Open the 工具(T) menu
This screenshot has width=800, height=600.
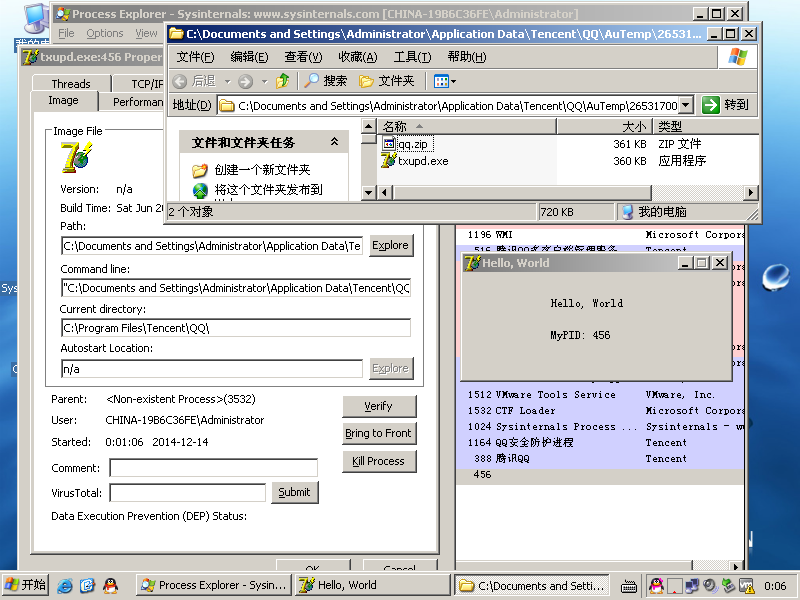click(412, 57)
